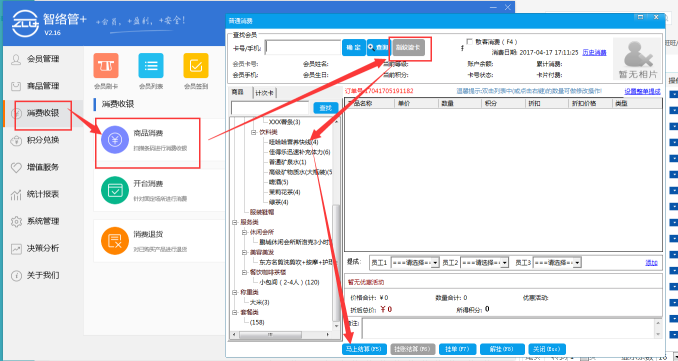Click the bag icon beside 商品管理

point(16,86)
